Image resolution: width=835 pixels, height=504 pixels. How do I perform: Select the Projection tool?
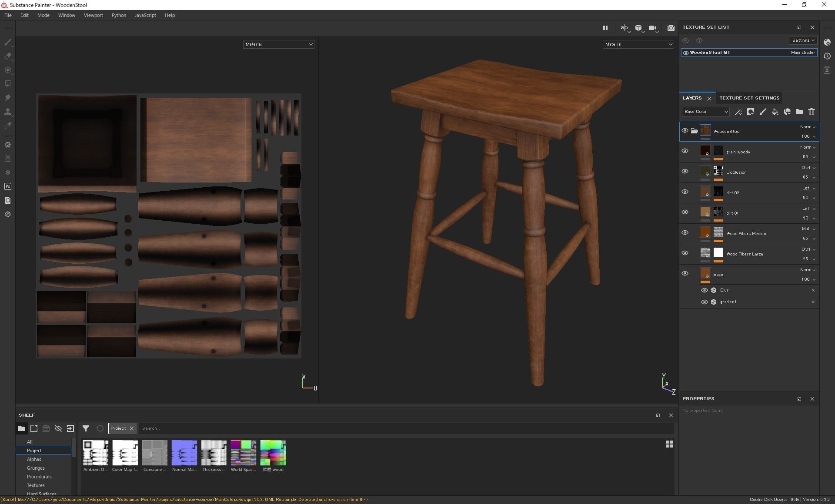pos(8,70)
